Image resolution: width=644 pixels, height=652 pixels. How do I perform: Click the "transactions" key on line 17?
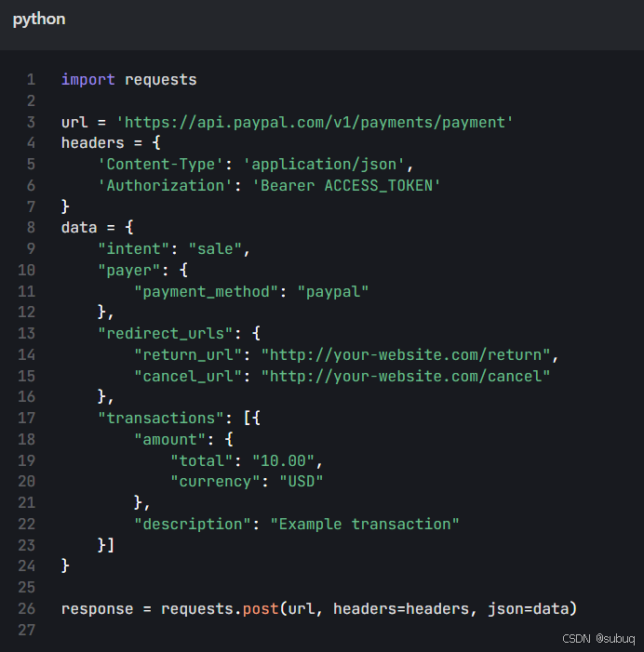point(161,418)
